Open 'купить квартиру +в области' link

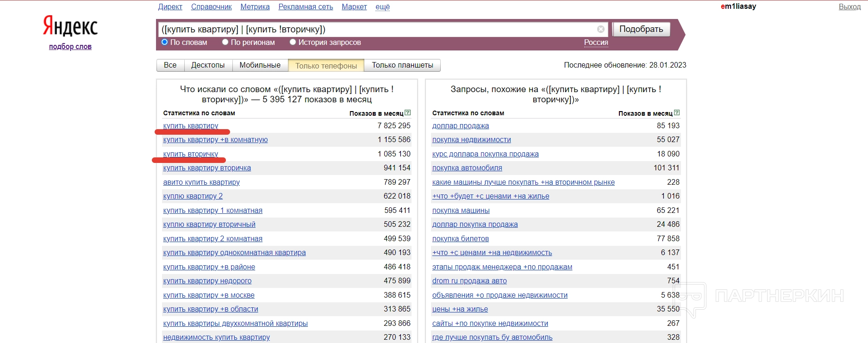(211, 309)
